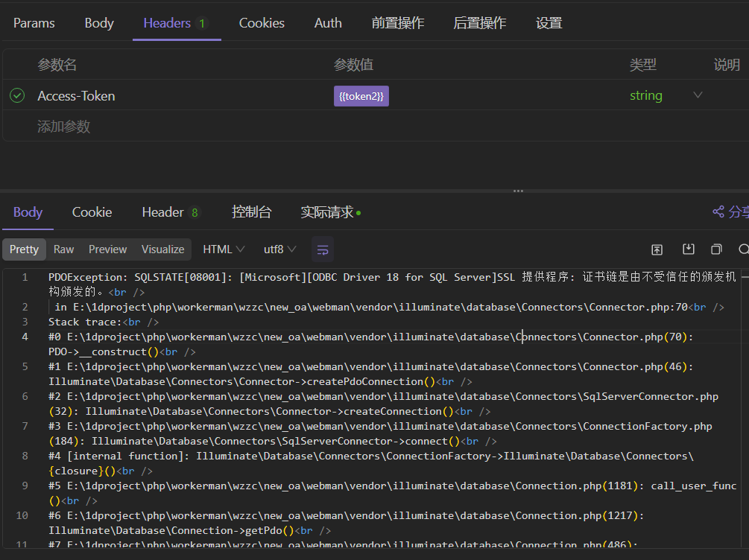
Task: Click the 'Stack trace:' line
Action: [x=103, y=322]
